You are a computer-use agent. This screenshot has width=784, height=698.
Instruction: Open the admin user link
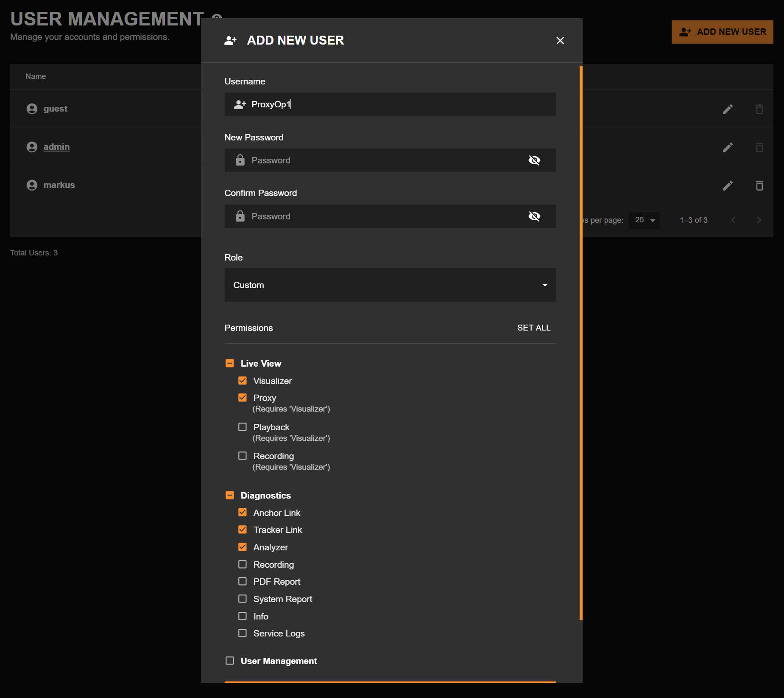(56, 146)
